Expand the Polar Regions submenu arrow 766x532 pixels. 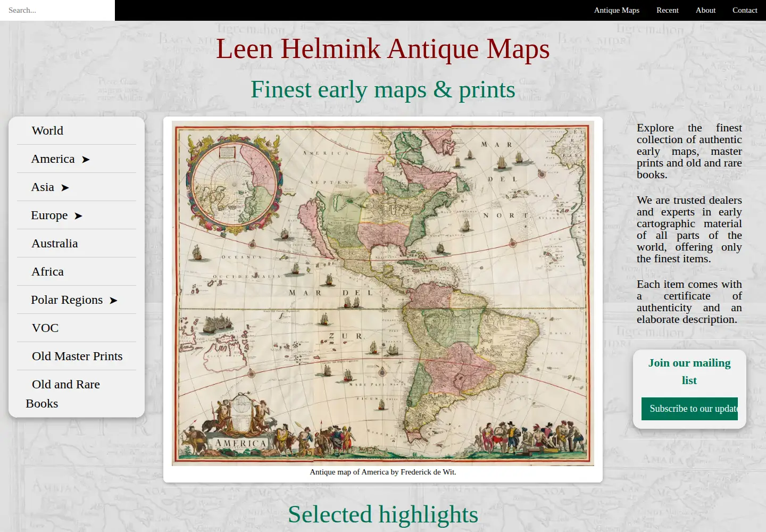[113, 301]
